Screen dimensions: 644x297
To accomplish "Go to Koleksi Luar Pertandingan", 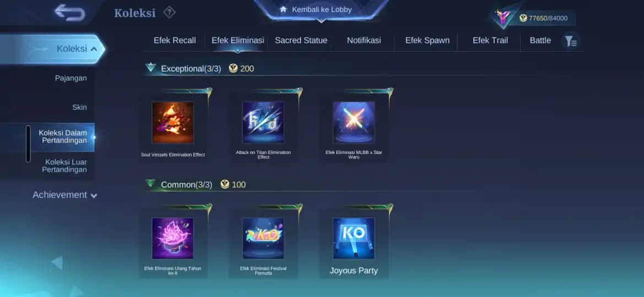I will point(66,166).
